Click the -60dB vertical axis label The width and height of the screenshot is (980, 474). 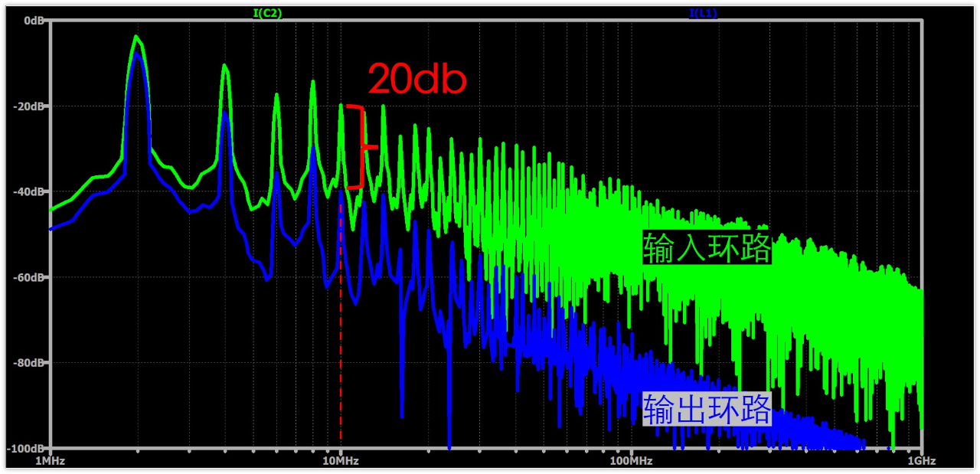click(30, 277)
